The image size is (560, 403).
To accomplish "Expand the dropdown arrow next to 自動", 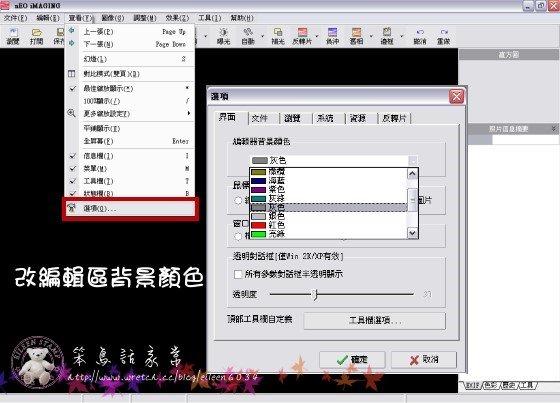I will coord(262,36).
